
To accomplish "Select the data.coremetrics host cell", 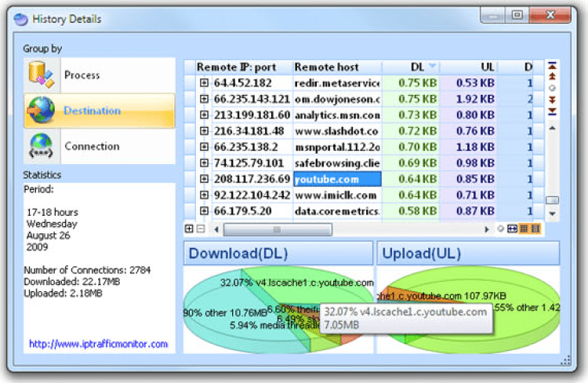I will coord(337,211).
